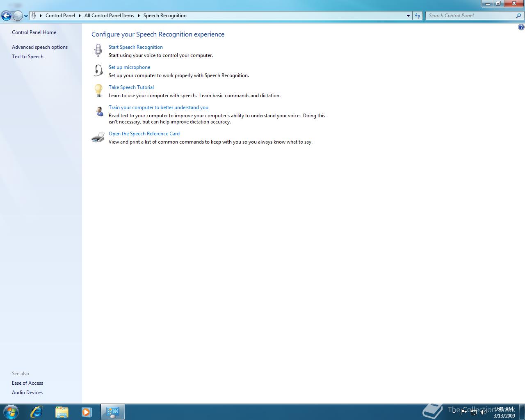This screenshot has height=420, width=525.
Task: Open the recent pages dropdown arrow
Action: pyautogui.click(x=26, y=16)
